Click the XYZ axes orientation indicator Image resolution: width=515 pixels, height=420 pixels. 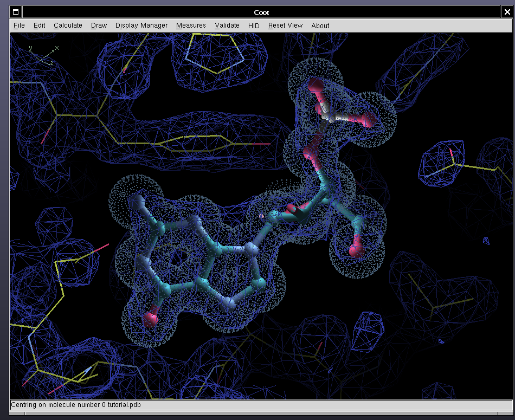tap(44, 55)
